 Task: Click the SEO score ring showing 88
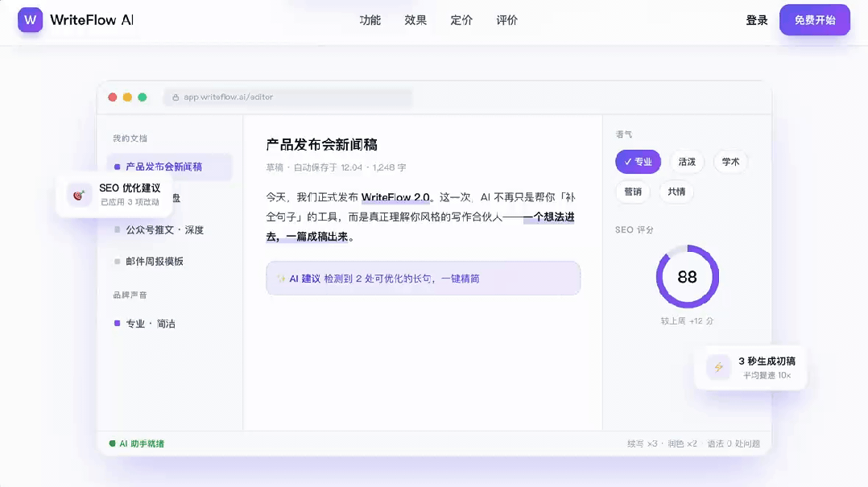(x=688, y=277)
